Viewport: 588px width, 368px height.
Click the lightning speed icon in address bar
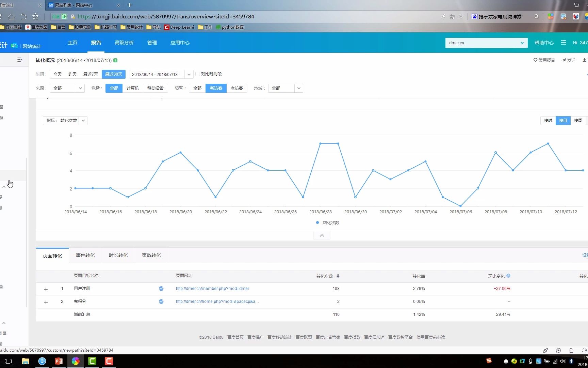pyautogui.click(x=444, y=16)
